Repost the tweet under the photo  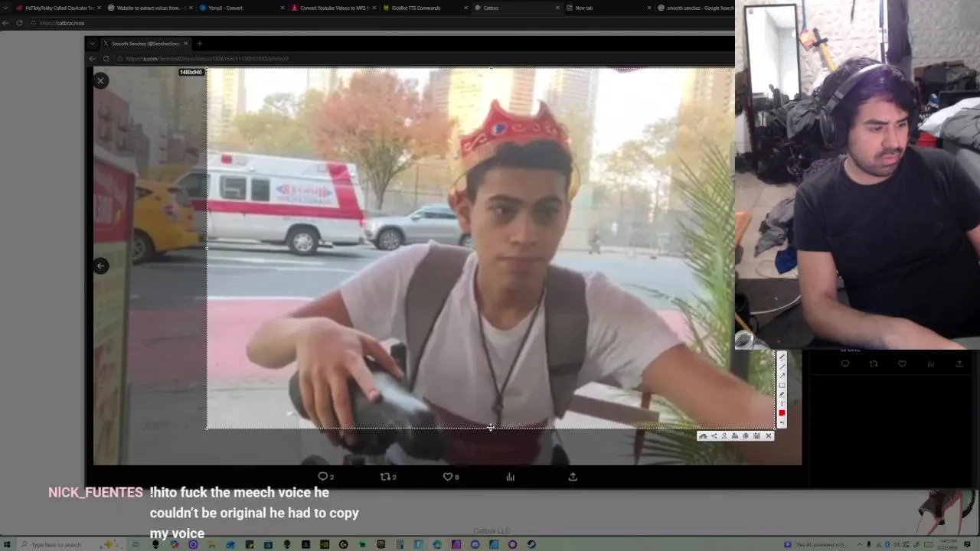click(x=388, y=477)
